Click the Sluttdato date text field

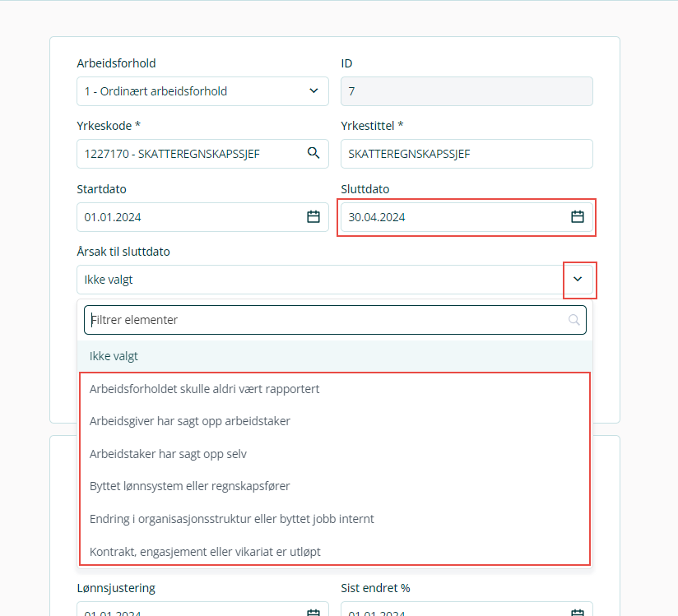pyautogui.click(x=453, y=217)
